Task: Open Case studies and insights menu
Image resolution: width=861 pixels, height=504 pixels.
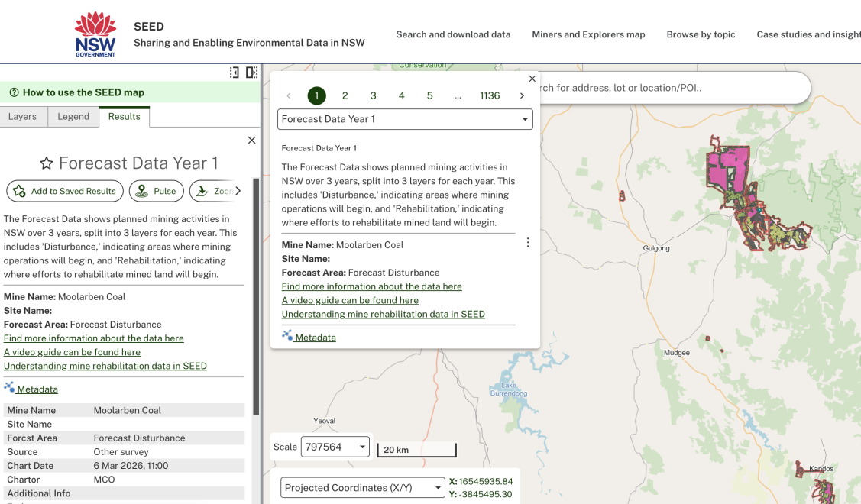Action: click(x=808, y=34)
